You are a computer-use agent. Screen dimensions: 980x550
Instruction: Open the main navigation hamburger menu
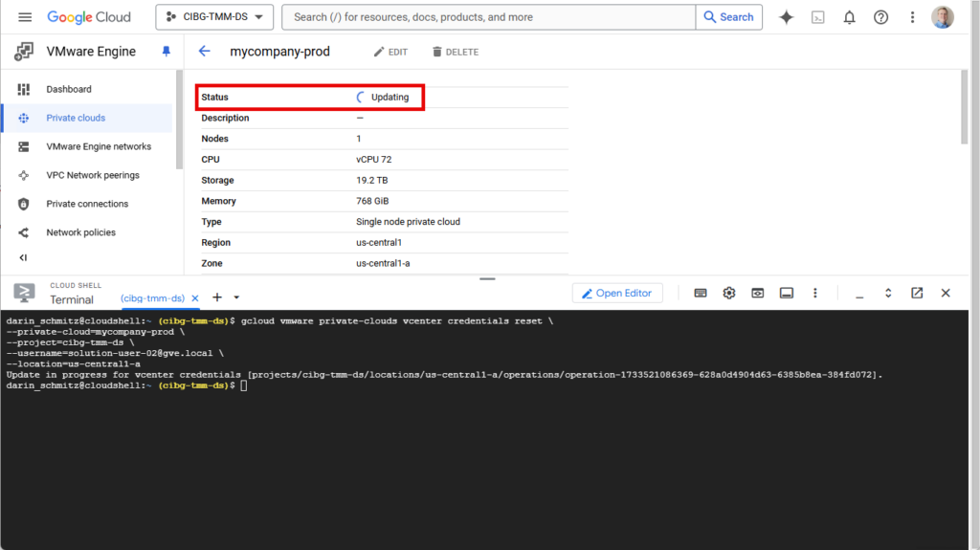25,17
